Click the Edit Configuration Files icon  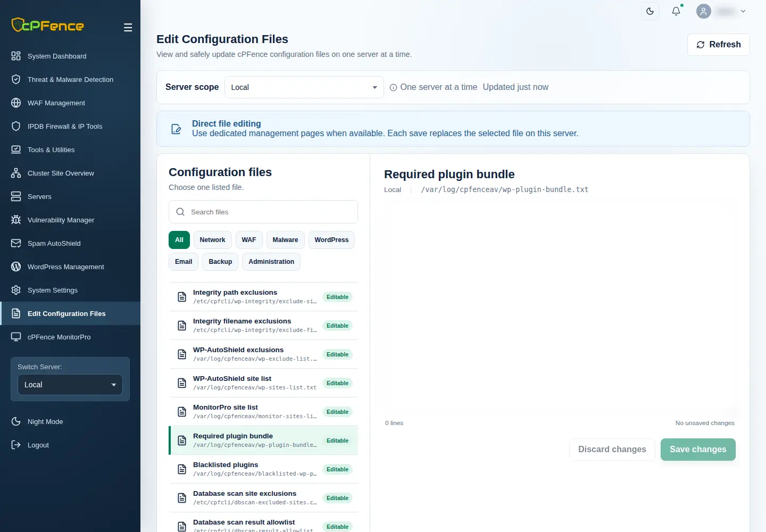[x=16, y=313]
